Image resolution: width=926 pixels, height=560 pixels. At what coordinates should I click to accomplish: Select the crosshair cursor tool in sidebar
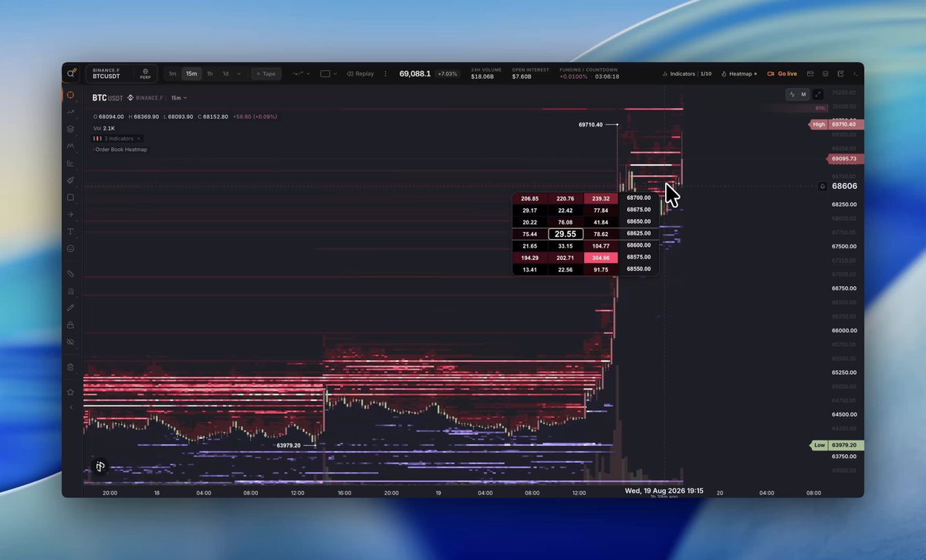pyautogui.click(x=70, y=95)
